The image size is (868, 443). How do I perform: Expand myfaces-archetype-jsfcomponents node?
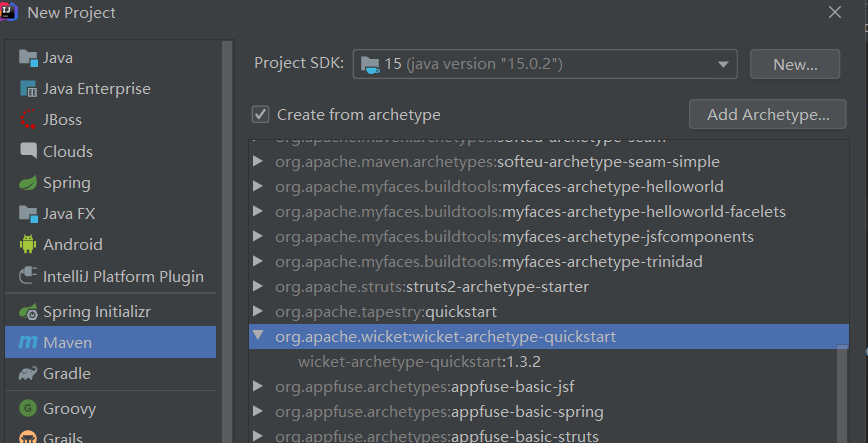pos(257,236)
